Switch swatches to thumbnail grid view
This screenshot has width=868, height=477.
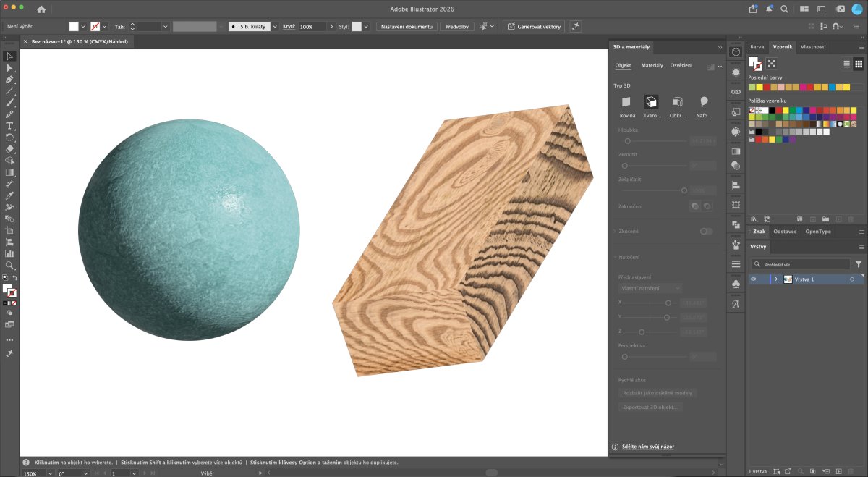click(859, 64)
